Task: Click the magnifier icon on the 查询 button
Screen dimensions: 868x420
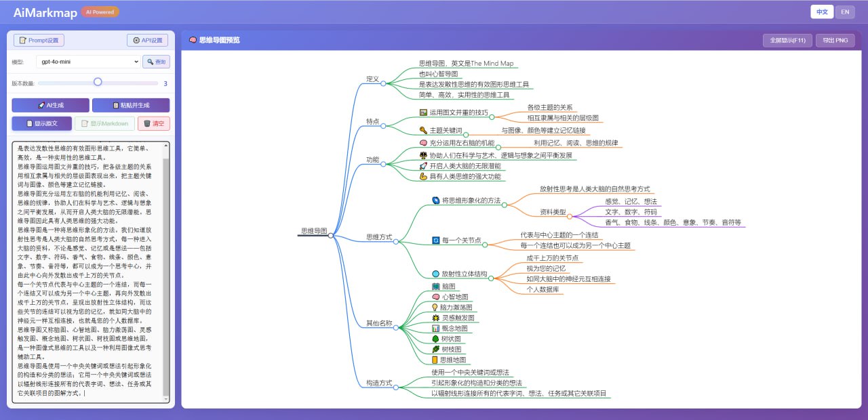Action: coord(151,62)
